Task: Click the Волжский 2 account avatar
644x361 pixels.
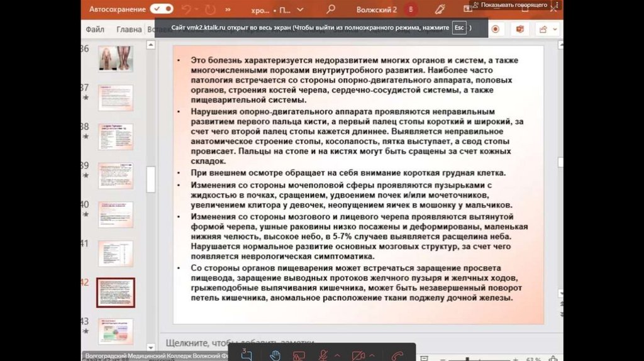Action: coord(411,9)
